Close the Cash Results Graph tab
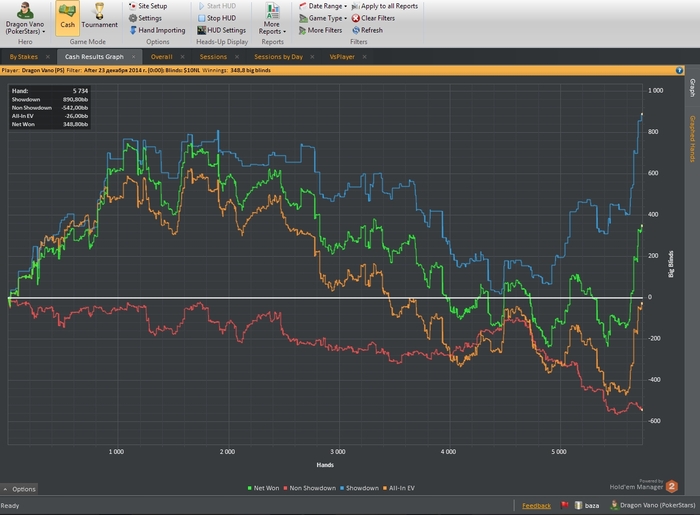Image resolution: width=700 pixels, height=515 pixels. point(133,57)
